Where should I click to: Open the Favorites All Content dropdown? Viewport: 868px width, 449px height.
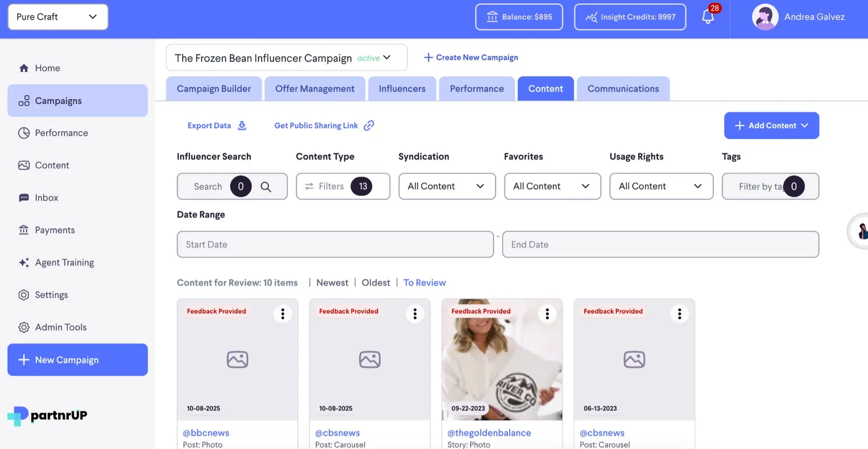552,186
